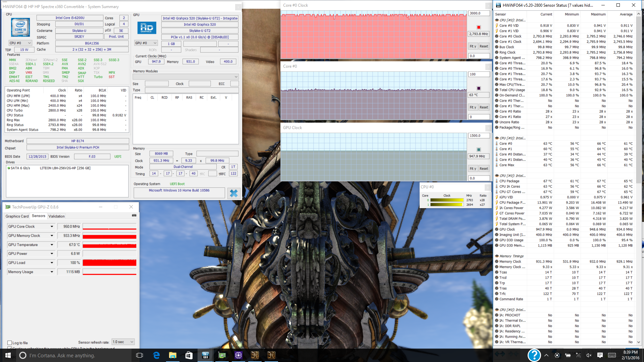Click the GPU-Z title bar app icon

point(8,207)
